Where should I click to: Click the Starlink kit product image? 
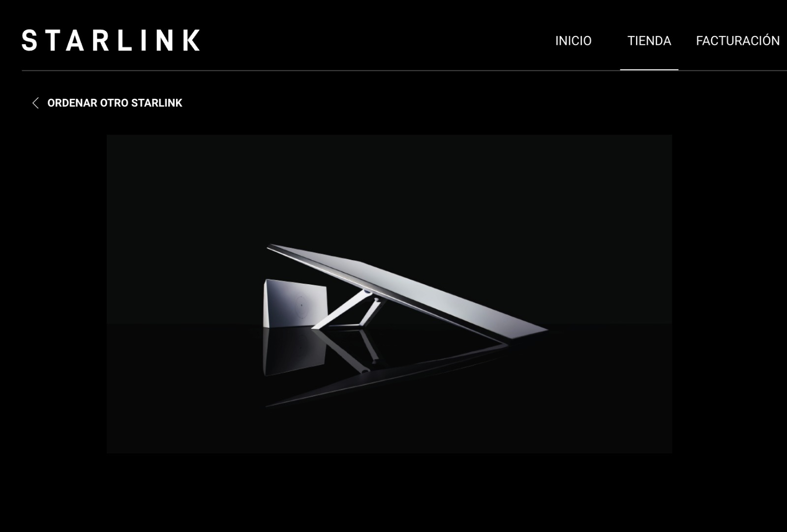pyautogui.click(x=389, y=294)
